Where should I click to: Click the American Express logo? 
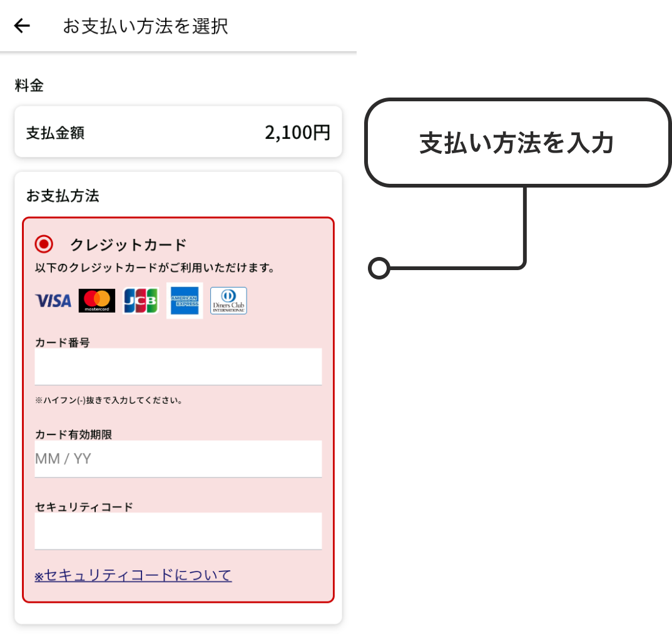[x=185, y=301]
